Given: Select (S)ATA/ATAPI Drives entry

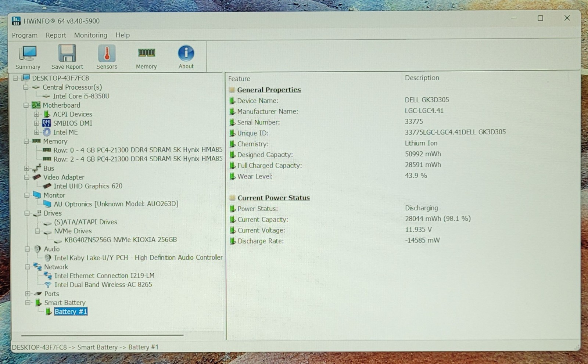Looking at the screenshot, I should [86, 222].
